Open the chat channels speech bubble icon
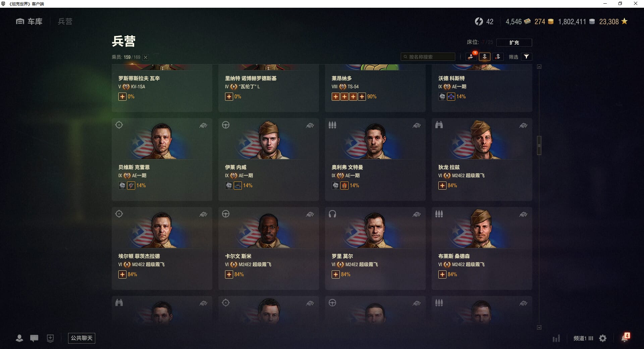Image resolution: width=644 pixels, height=349 pixels. 34,338
